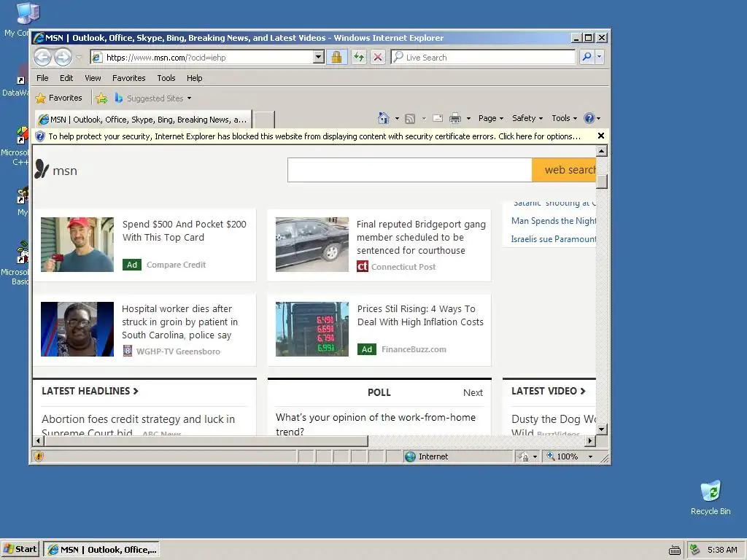Open Latest Headlines section link
Viewport: 747px width, 560px height.
(90, 391)
